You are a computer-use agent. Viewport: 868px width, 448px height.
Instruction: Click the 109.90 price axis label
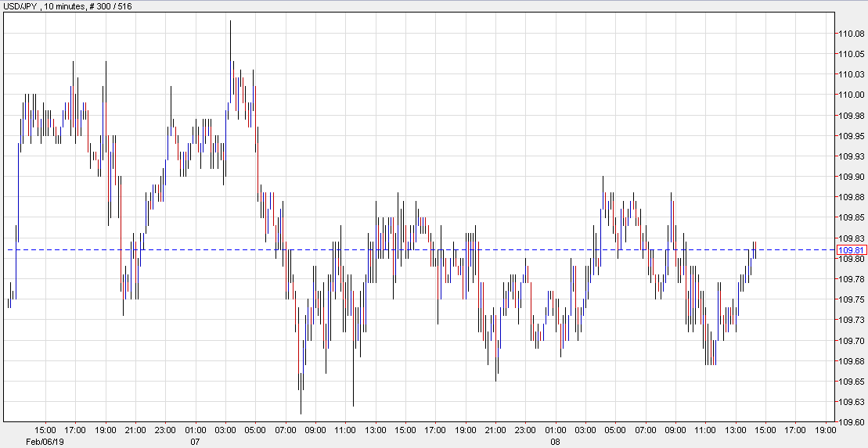(851, 177)
